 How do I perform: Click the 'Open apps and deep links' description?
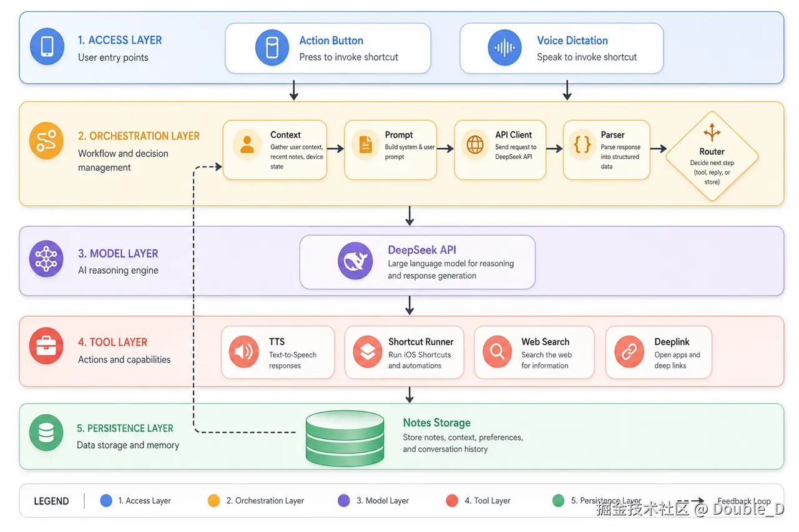[677, 360]
